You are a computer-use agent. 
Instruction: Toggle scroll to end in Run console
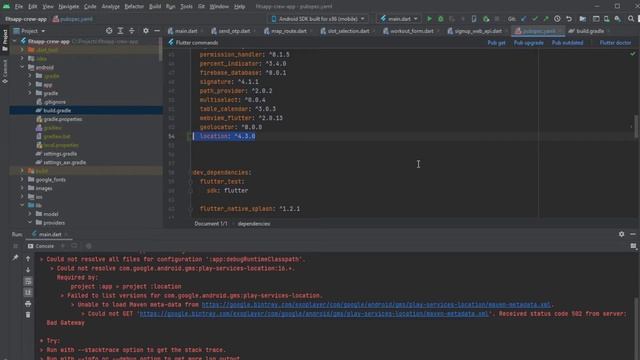tap(28, 292)
